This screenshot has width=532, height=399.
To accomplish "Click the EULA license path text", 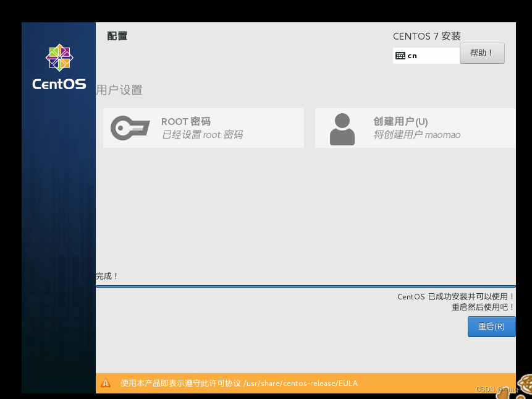I will 300,384.
